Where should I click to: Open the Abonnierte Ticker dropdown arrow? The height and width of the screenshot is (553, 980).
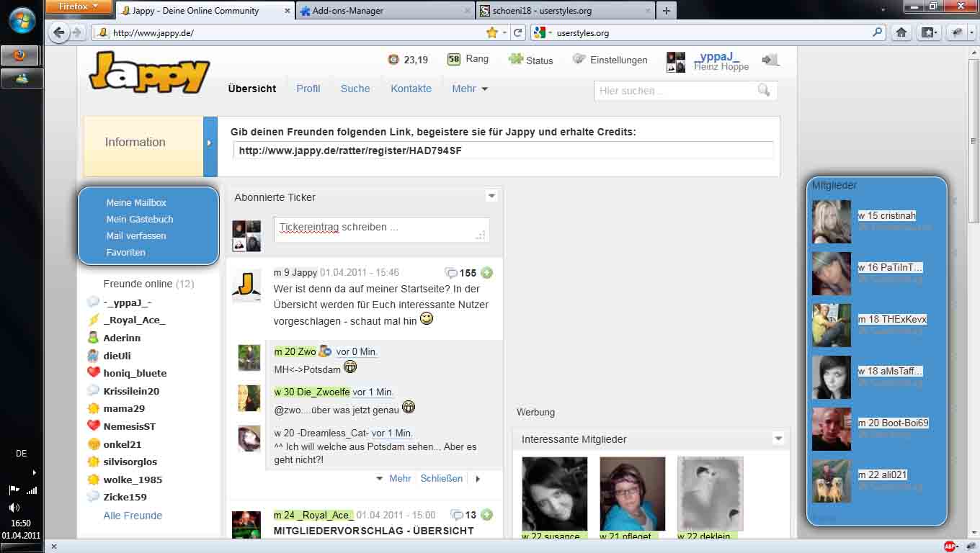click(x=491, y=196)
